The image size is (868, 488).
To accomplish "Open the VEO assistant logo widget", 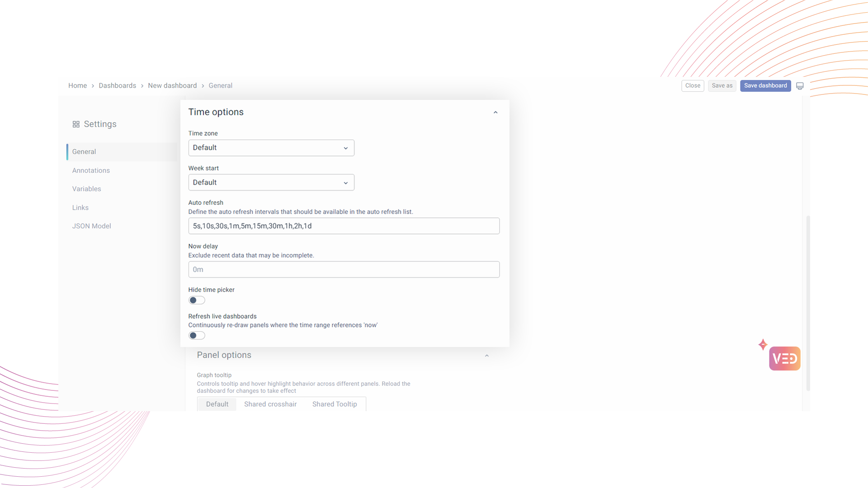I will [x=784, y=359].
